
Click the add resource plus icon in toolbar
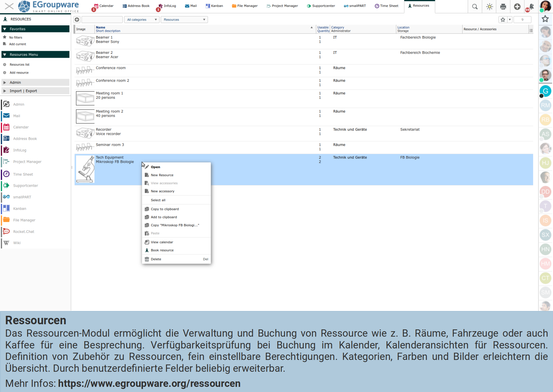77,20
